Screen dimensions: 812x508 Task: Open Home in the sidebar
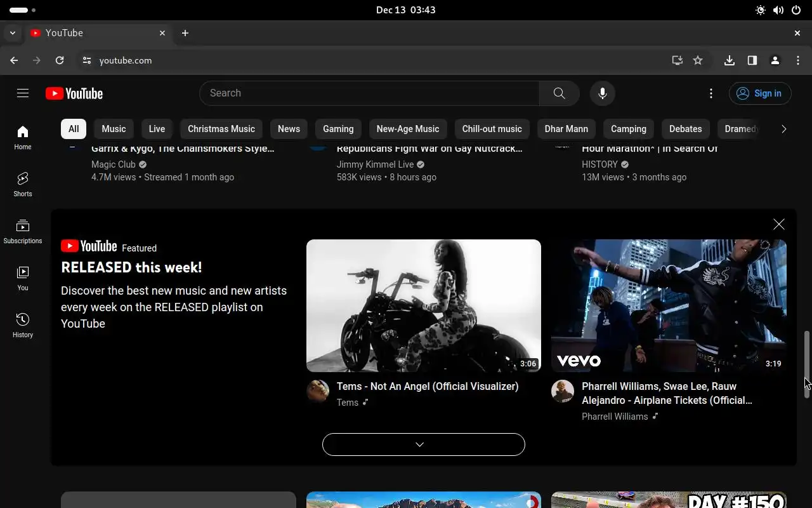(23, 137)
